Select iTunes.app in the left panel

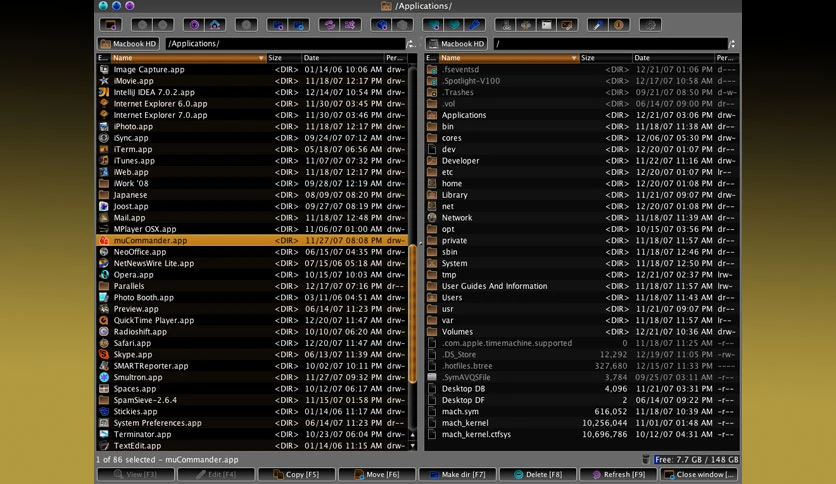pyautogui.click(x=252, y=160)
